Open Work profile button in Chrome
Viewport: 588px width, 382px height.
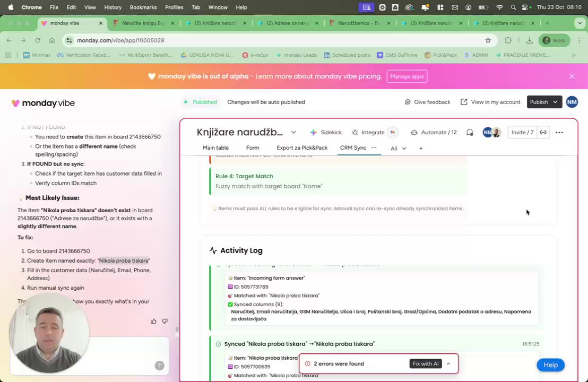click(554, 40)
